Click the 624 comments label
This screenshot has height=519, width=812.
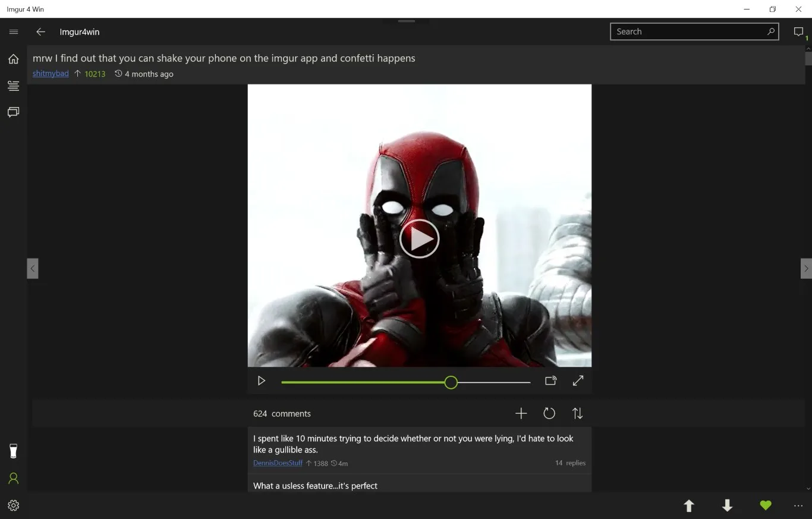282,414
